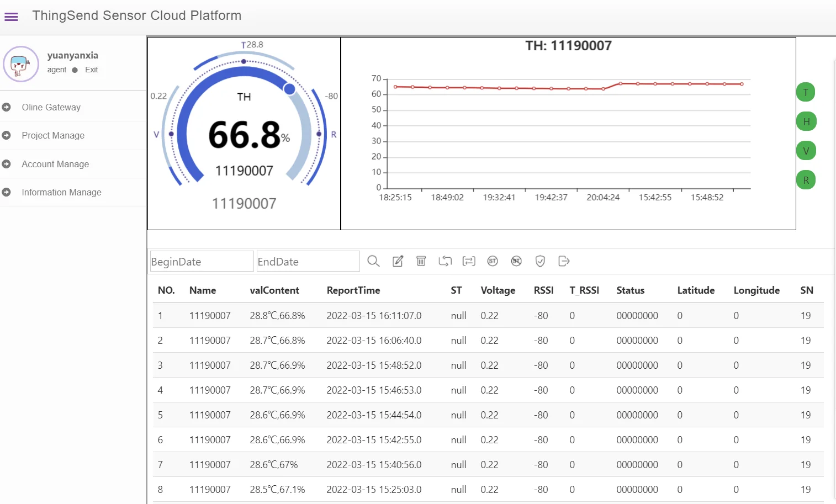The image size is (836, 504).
Task: Open the hamburger menu at top left
Action: pos(11,17)
